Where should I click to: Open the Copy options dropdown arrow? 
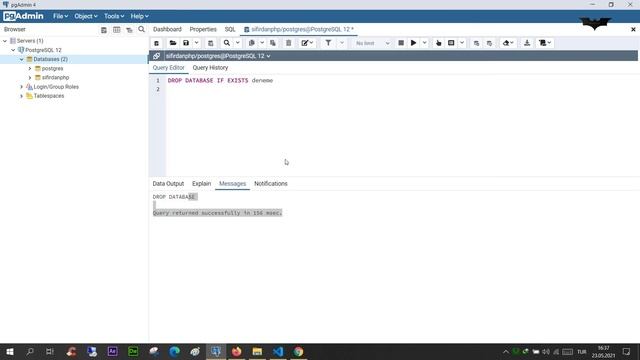(x=262, y=43)
